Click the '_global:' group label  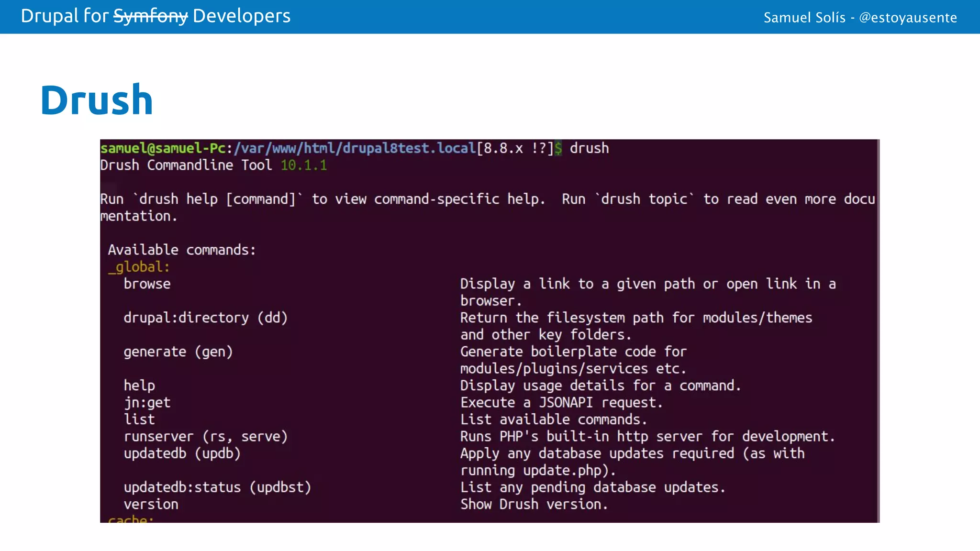(x=139, y=267)
